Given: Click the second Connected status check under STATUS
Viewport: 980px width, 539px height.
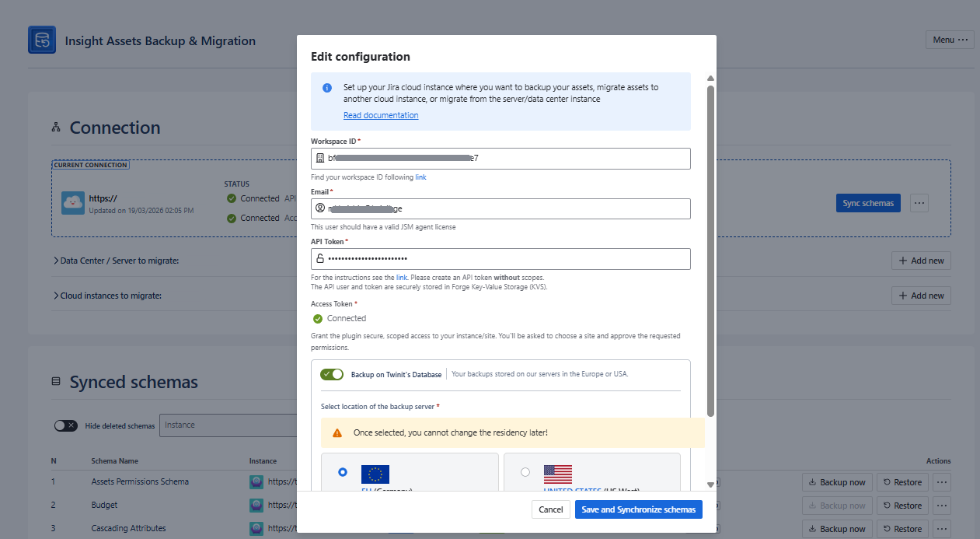Looking at the screenshot, I should coord(232,219).
